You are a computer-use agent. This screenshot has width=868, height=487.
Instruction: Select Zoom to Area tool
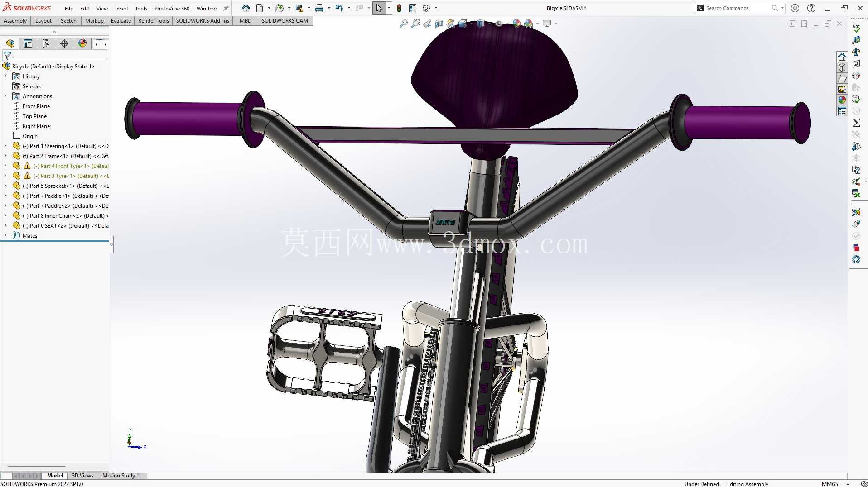click(x=415, y=24)
